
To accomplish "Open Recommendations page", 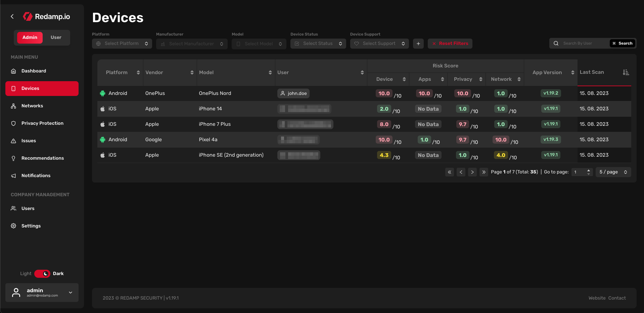I will [42, 158].
